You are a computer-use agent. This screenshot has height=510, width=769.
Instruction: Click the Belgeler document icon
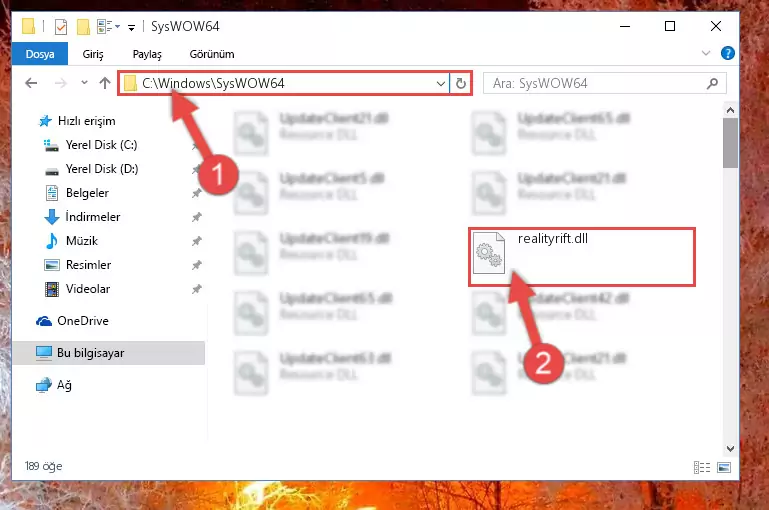click(x=52, y=193)
